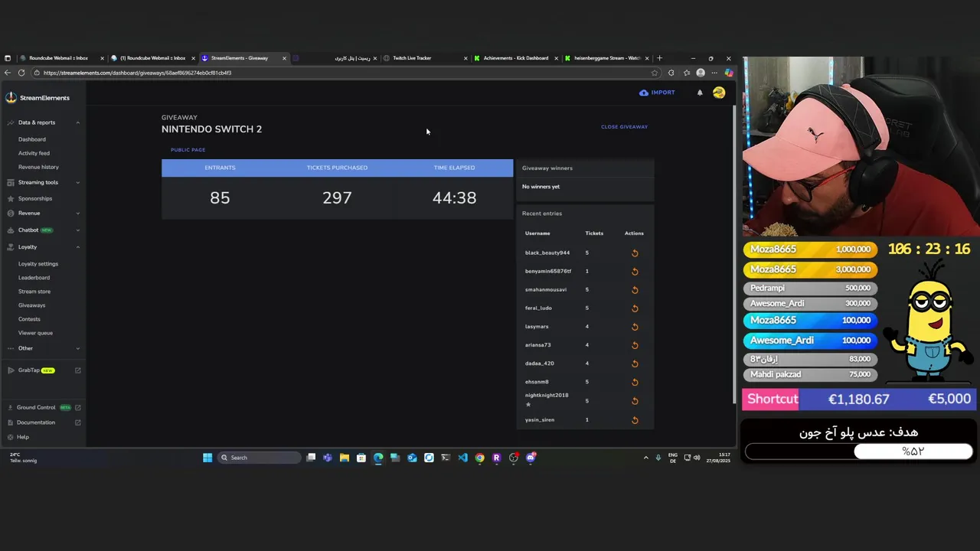Open the giveaway Public Page link
This screenshot has height=551, width=980.
coord(188,150)
